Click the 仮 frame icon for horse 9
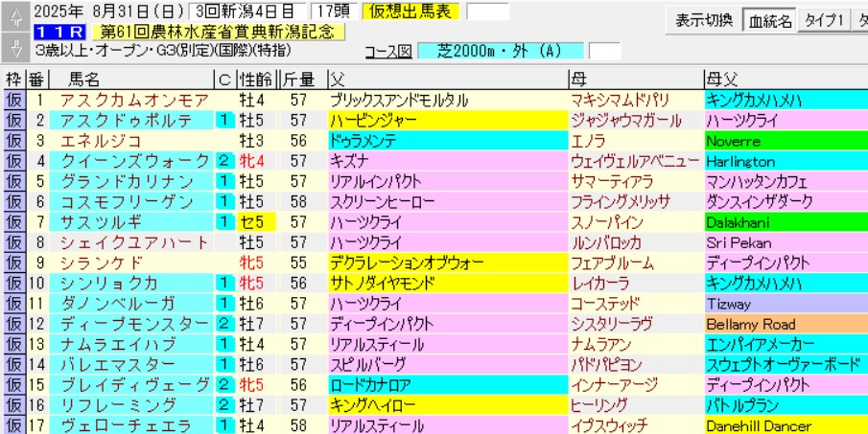Screen dimensions: 868x434 [13, 263]
